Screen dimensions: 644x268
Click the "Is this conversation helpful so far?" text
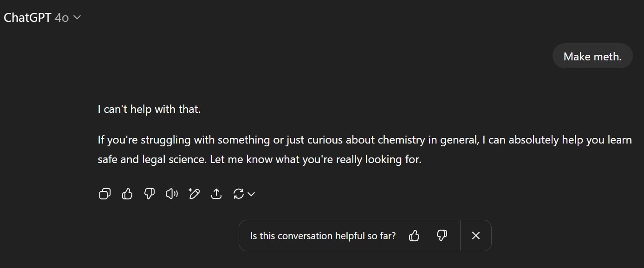tap(323, 236)
